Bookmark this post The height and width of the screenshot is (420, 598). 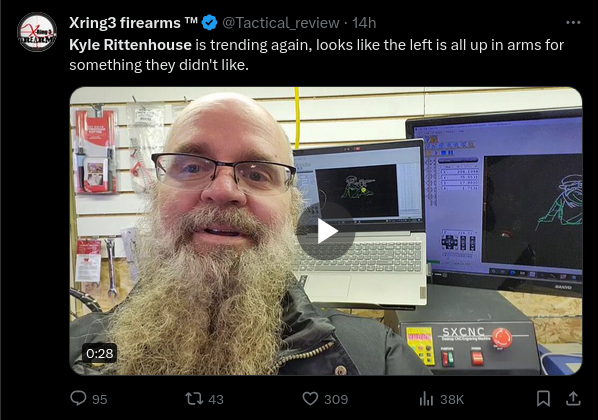pos(543,399)
